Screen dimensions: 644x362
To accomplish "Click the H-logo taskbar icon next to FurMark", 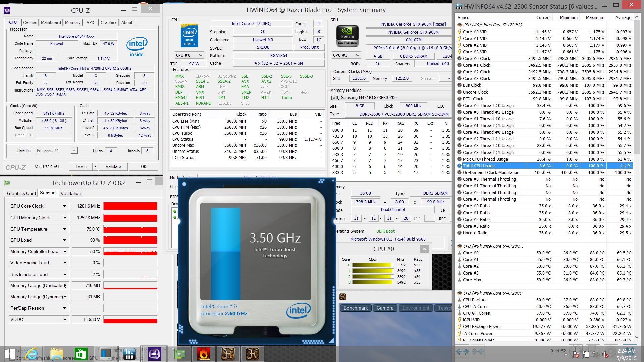I will tap(228, 354).
